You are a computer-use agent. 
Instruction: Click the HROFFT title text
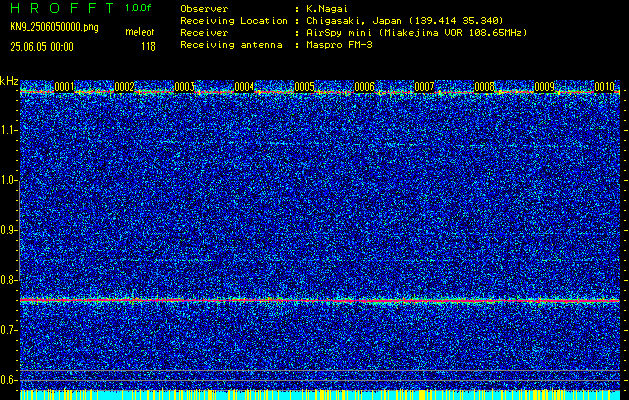click(x=62, y=8)
